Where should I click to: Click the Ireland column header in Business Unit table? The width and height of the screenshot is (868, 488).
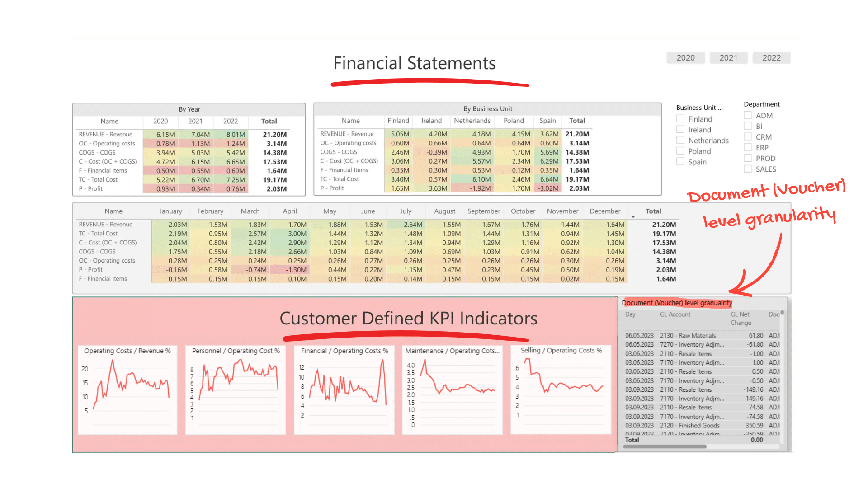point(431,121)
